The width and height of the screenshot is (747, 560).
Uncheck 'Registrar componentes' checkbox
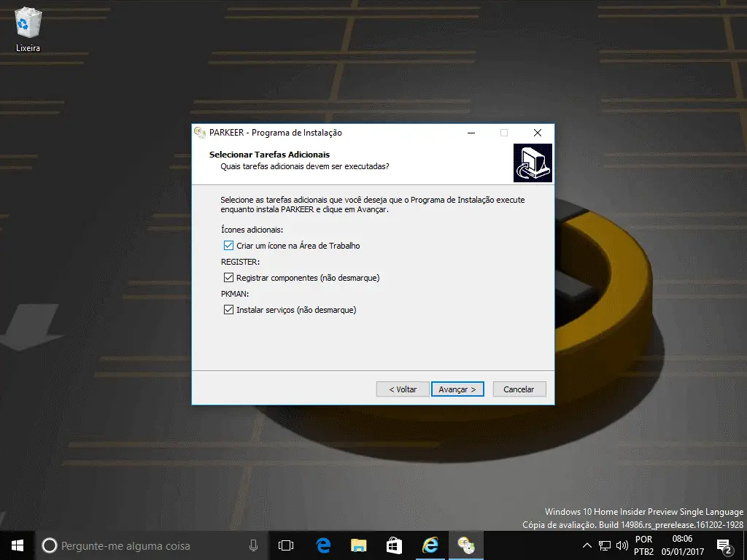pos(228,278)
